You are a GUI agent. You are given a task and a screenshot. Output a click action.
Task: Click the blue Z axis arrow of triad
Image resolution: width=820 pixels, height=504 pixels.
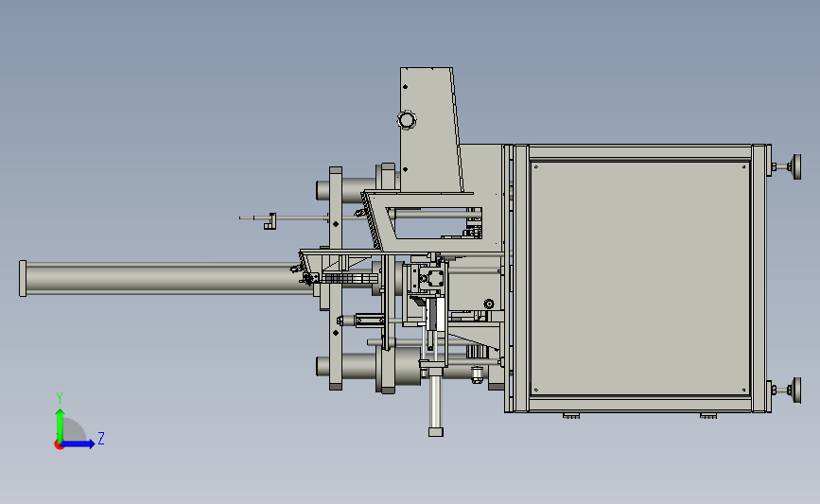point(79,444)
